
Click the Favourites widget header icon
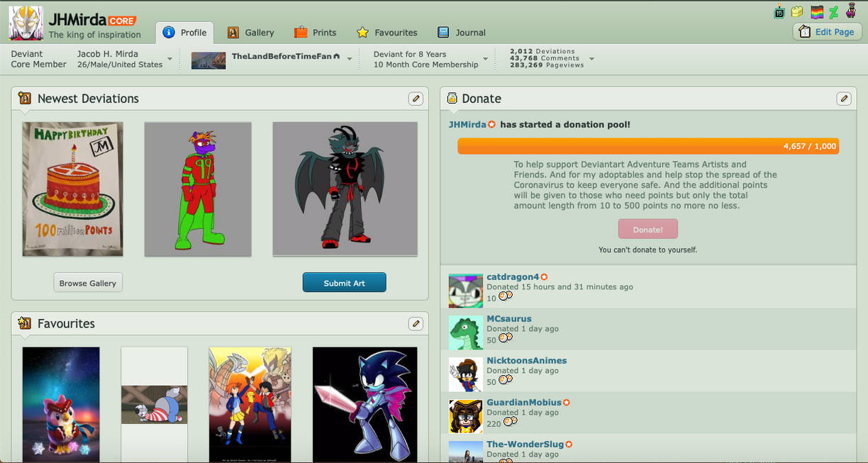coord(25,323)
